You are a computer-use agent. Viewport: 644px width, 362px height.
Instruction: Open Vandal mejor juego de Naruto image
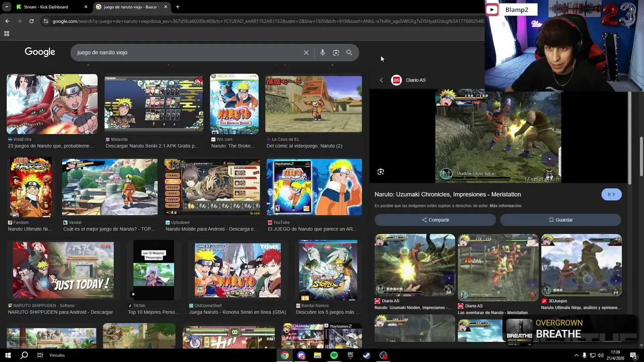click(x=110, y=187)
